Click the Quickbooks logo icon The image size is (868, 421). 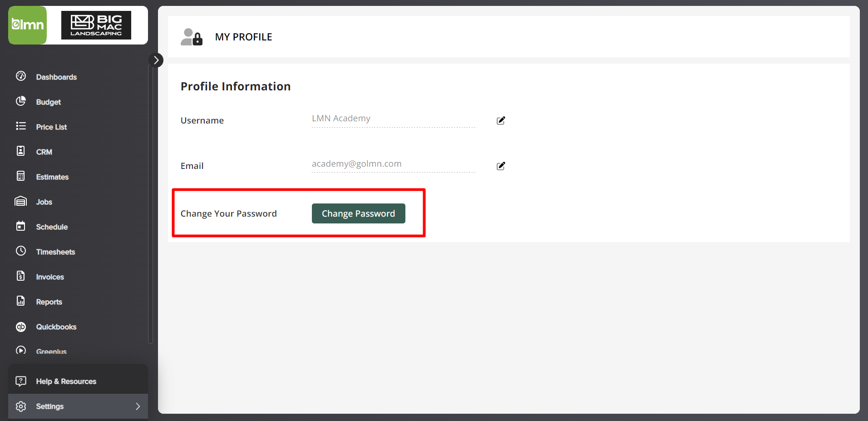click(21, 327)
